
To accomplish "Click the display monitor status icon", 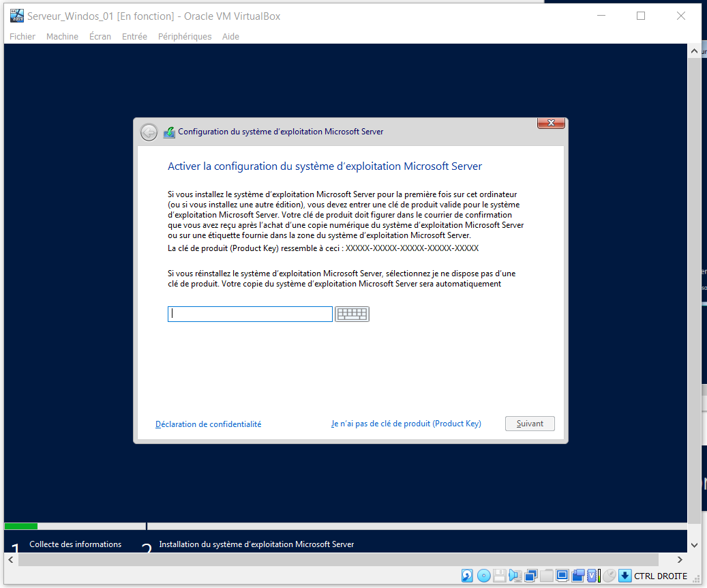I will coord(562,576).
